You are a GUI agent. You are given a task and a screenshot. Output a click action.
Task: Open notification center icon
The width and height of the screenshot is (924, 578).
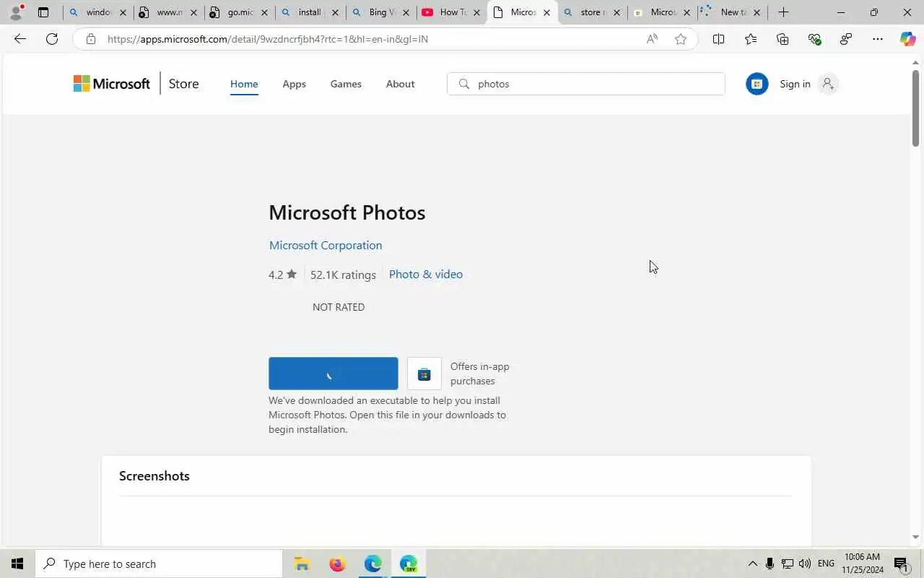coord(901,564)
